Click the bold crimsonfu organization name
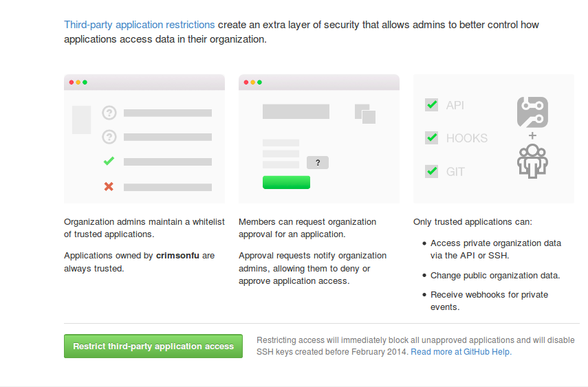 tap(177, 256)
